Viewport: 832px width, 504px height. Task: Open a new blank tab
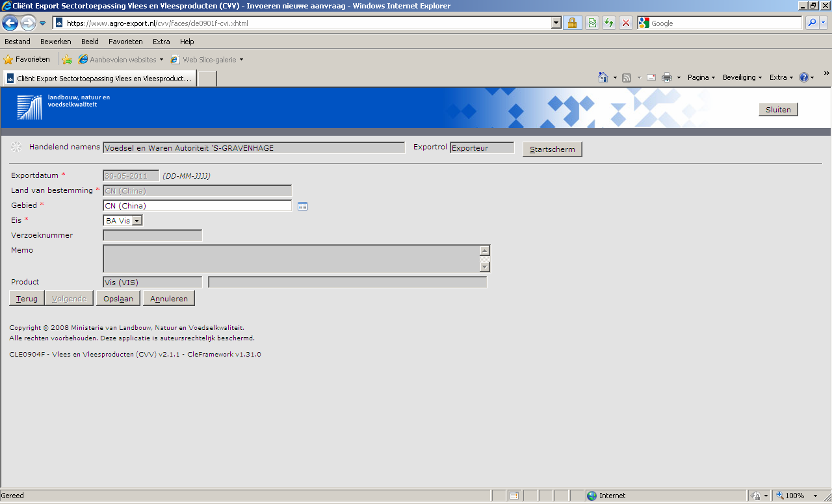(x=207, y=79)
